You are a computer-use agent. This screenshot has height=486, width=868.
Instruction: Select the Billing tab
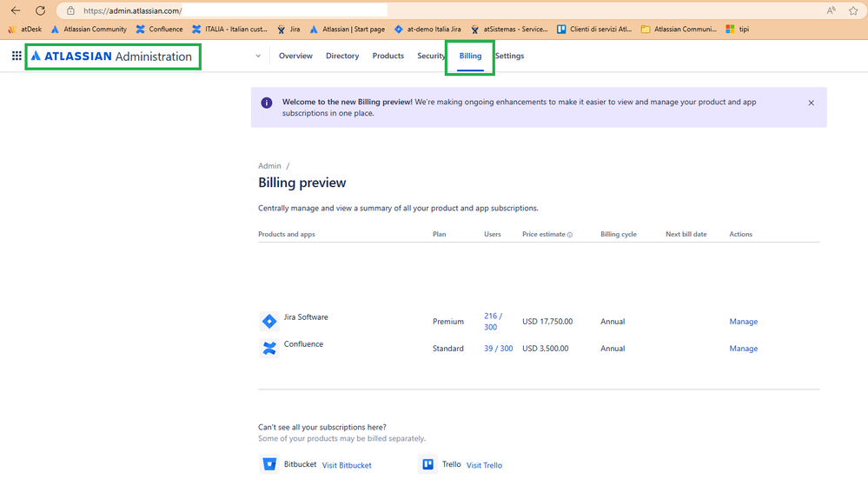point(470,56)
